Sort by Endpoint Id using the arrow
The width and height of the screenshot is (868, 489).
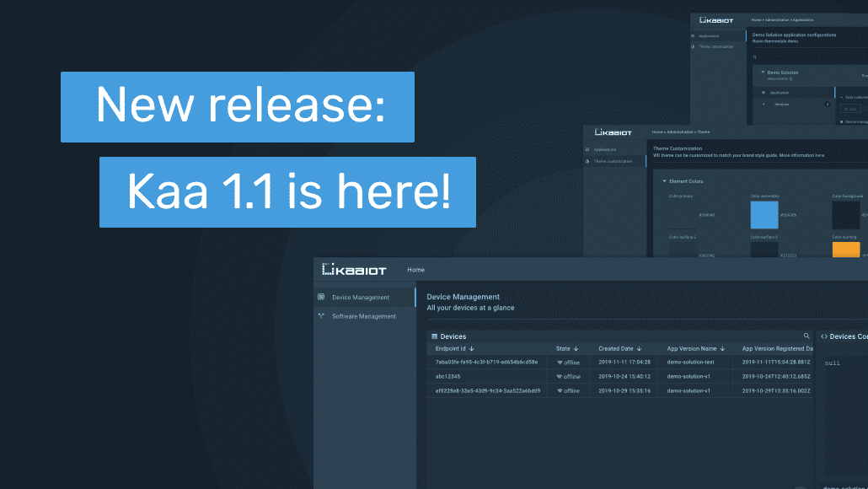[x=472, y=349]
